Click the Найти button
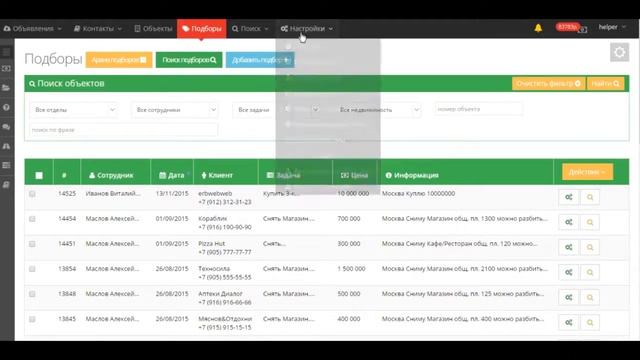 (605, 84)
